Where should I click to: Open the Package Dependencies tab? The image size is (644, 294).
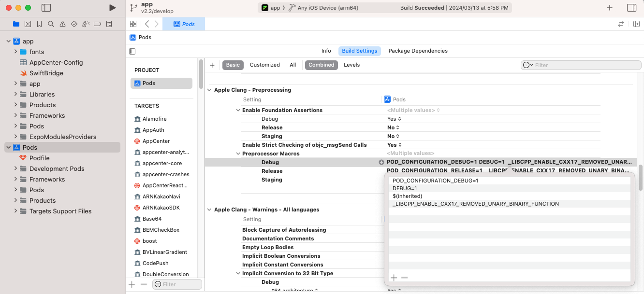418,51
